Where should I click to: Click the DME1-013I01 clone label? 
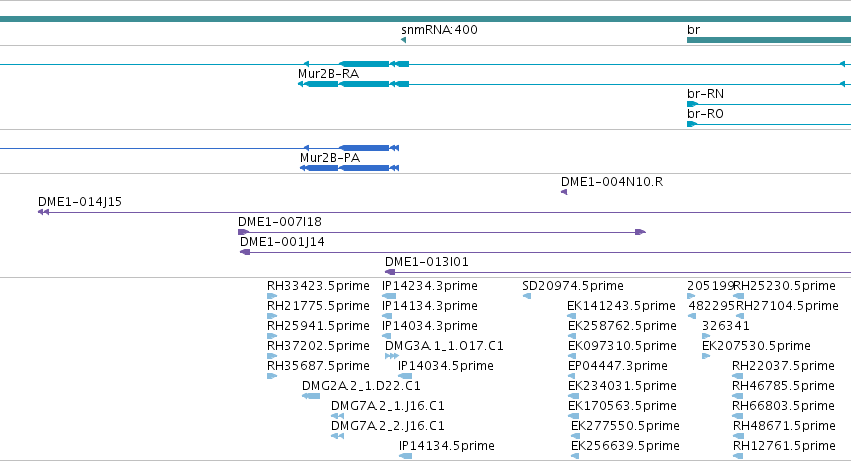(427, 262)
